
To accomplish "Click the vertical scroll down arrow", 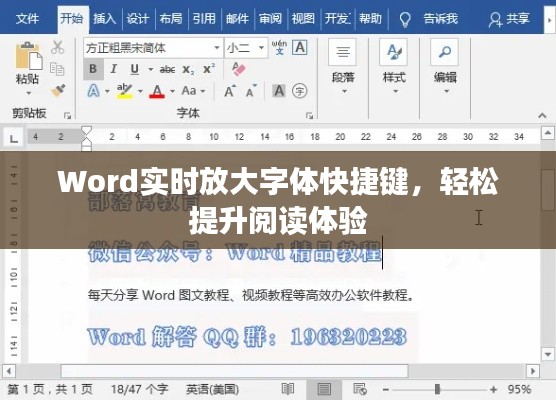I will (548, 354).
